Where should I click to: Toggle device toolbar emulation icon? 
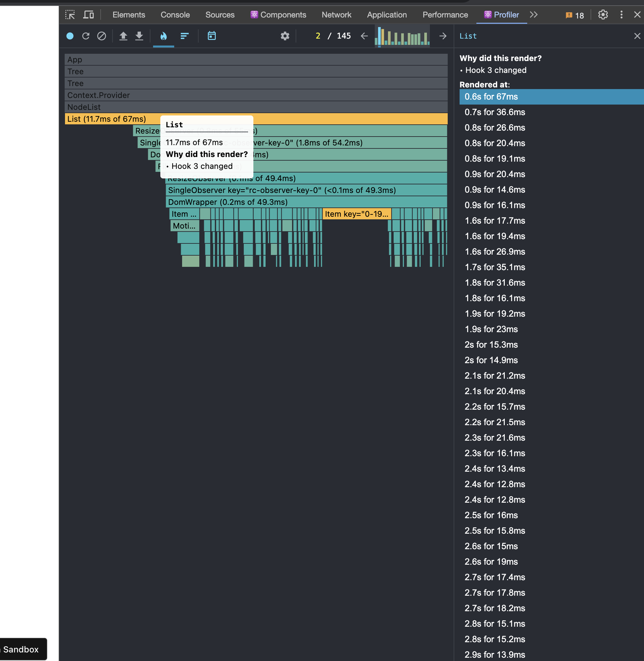point(89,15)
